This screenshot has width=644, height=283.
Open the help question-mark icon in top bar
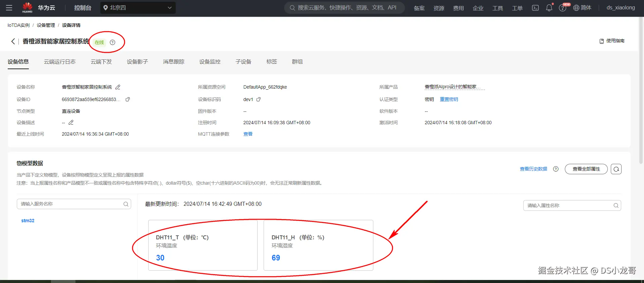(562, 8)
